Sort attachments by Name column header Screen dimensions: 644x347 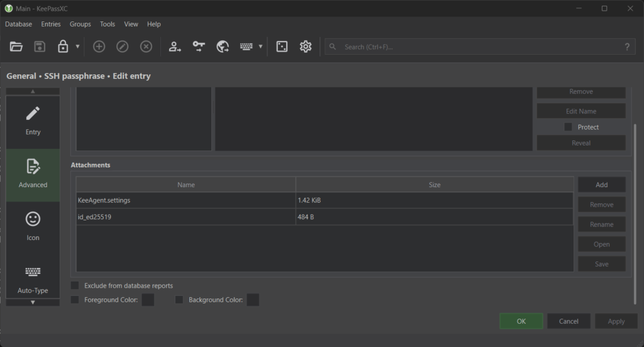pos(186,185)
